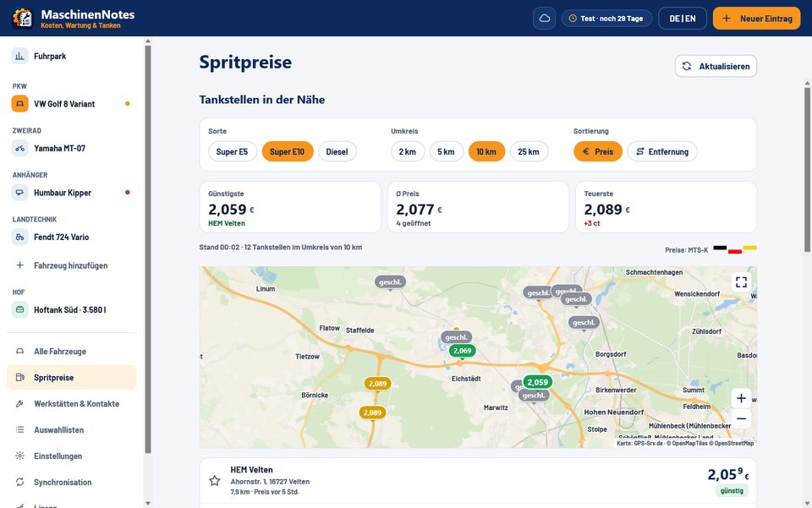The height and width of the screenshot is (508, 812).
Task: Click the green 2,059 map marker
Action: [x=538, y=382]
